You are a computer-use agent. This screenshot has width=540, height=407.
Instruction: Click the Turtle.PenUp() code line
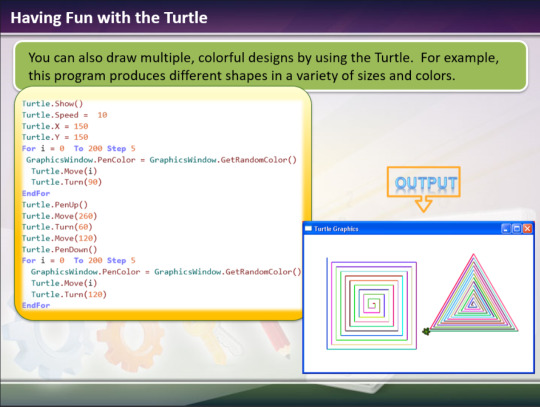click(x=55, y=205)
